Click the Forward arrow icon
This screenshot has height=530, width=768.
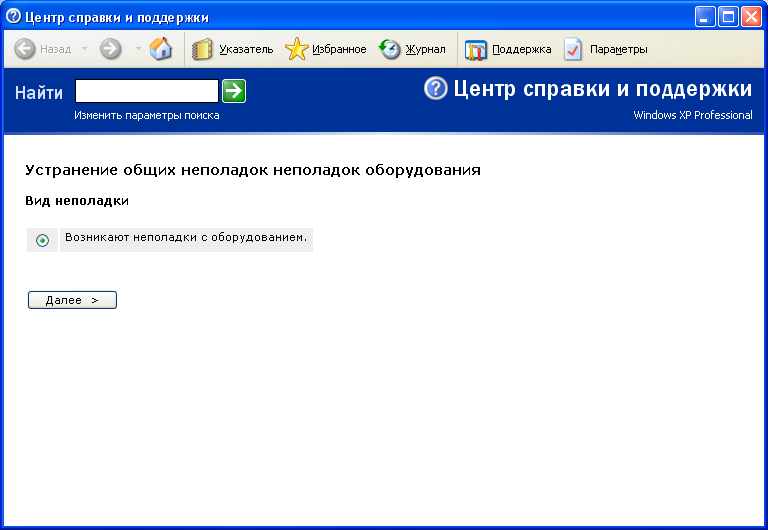pyautogui.click(x=111, y=49)
